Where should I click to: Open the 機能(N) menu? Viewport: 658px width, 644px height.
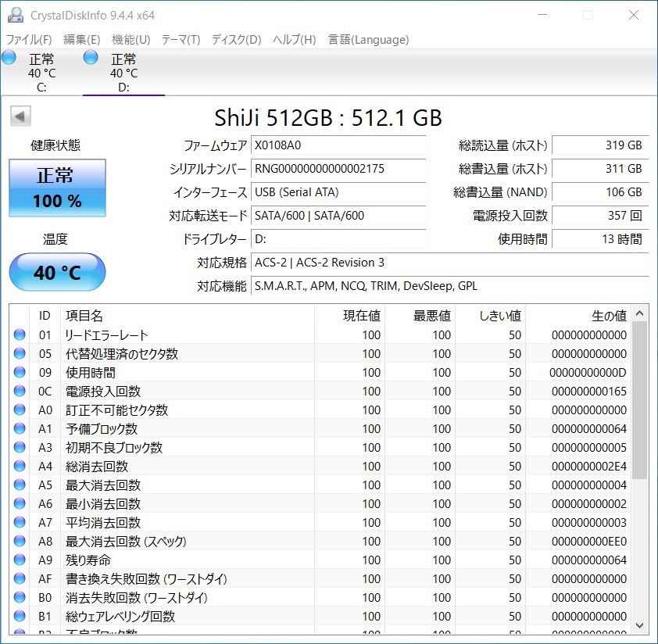(131, 39)
